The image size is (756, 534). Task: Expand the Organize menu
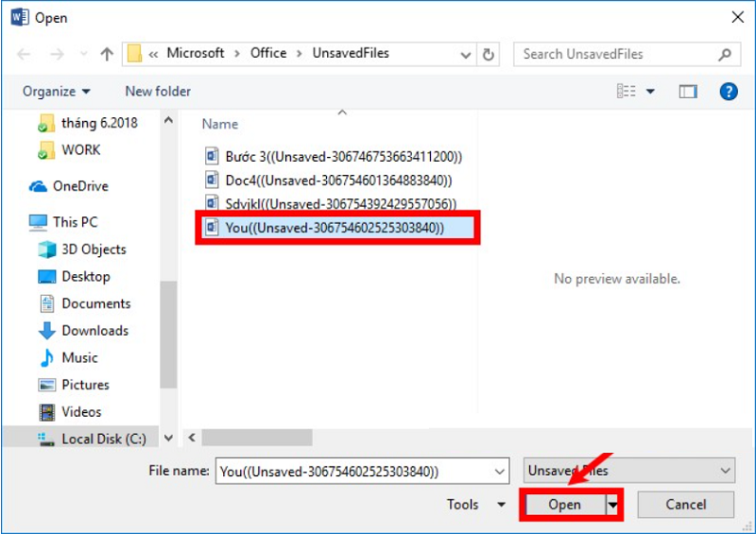point(57,92)
